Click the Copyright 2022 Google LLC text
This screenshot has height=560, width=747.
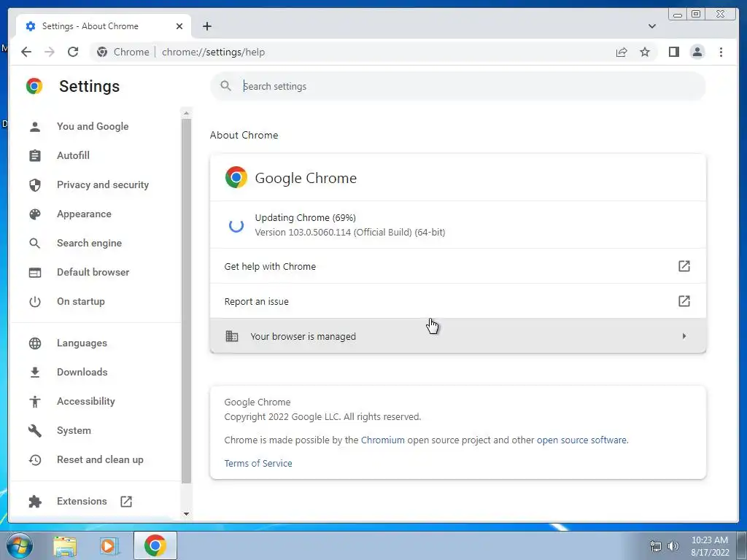pos(322,416)
